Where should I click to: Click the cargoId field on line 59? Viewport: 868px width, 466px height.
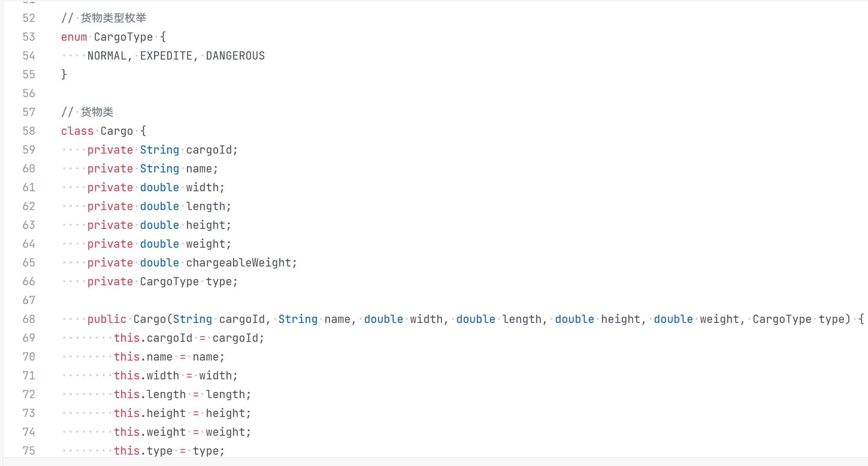(x=209, y=150)
